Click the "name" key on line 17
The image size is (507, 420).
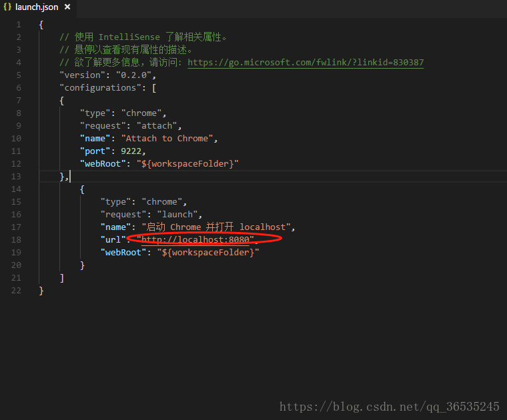tap(115, 227)
